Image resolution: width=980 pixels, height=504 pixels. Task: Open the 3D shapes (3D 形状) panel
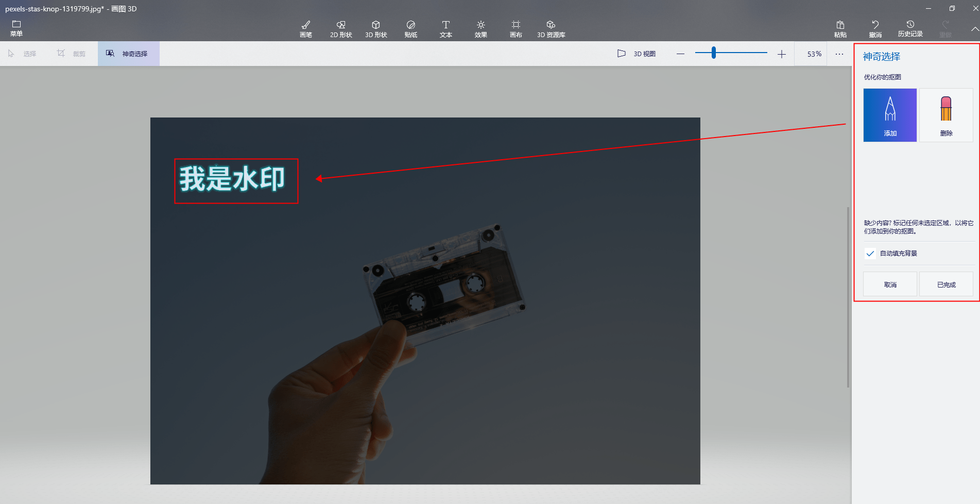coord(376,29)
